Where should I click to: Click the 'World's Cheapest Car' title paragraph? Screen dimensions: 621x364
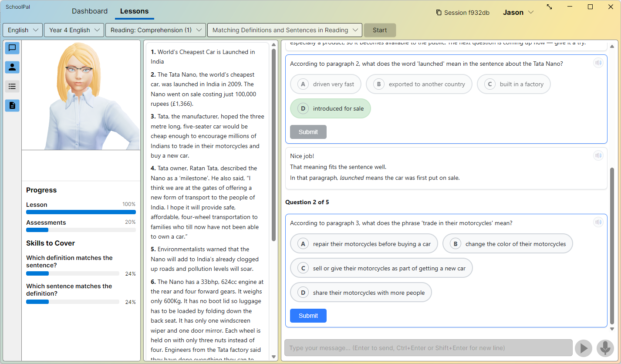click(203, 57)
